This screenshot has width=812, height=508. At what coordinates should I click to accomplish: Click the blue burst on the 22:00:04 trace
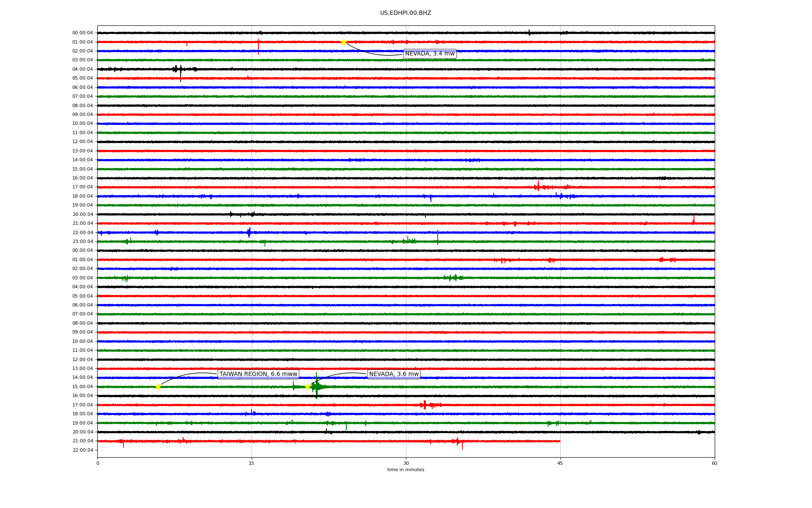[x=249, y=232]
